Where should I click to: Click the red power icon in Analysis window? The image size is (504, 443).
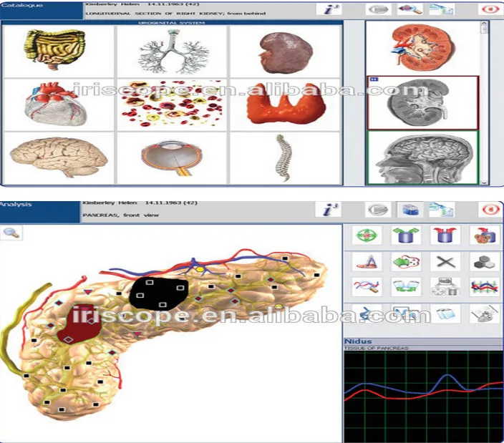490,210
